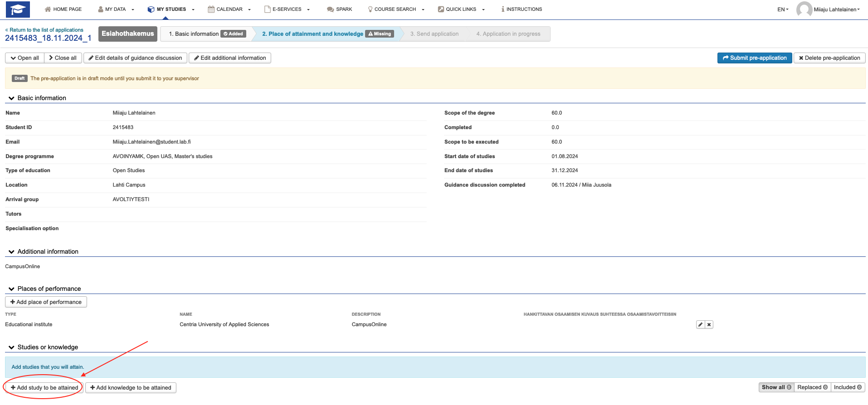Select the Basic information step tab
The image size is (868, 405).
[x=206, y=34]
